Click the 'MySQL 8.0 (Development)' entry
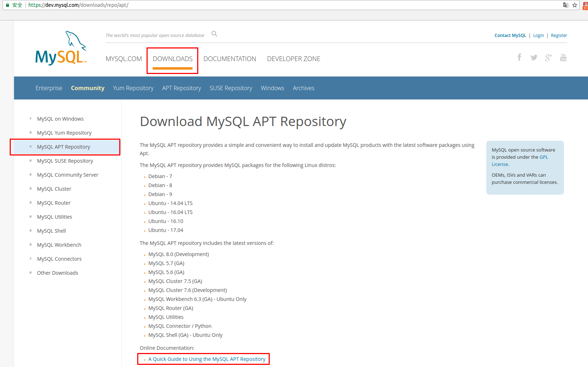 click(x=179, y=254)
